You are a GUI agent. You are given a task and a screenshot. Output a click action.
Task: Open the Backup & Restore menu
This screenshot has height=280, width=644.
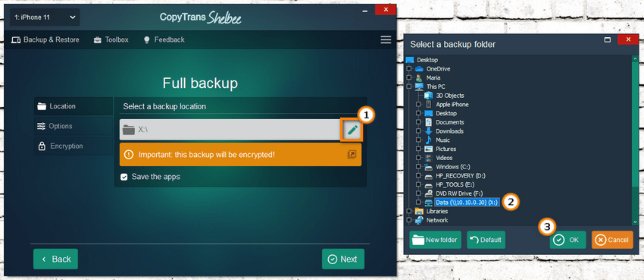pyautogui.click(x=45, y=40)
